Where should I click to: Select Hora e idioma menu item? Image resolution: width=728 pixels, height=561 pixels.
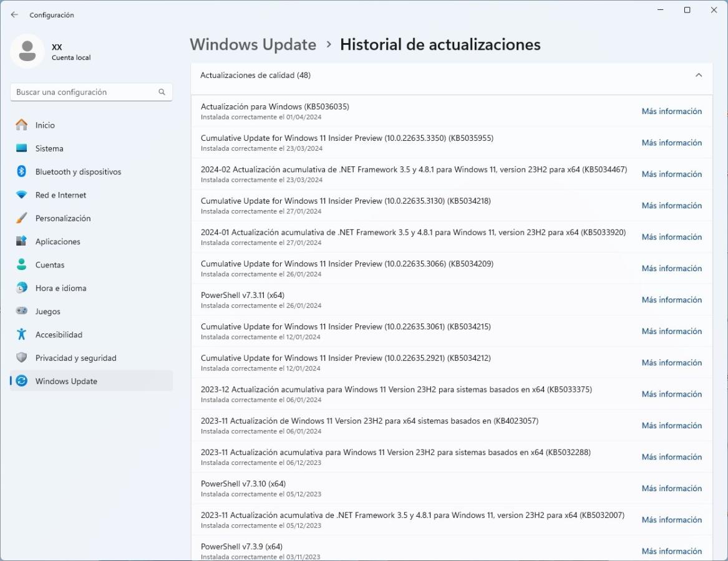[61, 288]
